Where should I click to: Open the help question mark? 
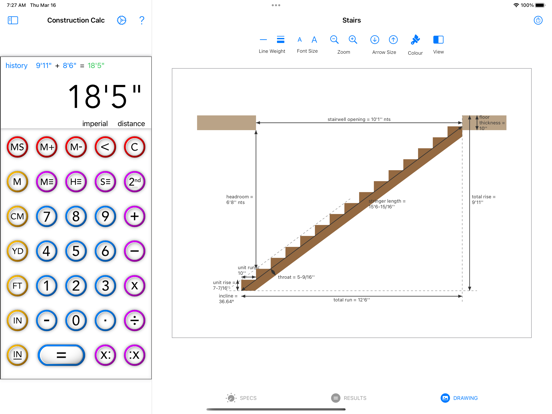tap(142, 20)
